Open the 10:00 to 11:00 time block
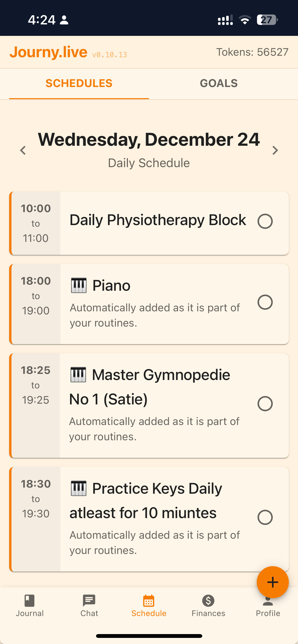 tap(36, 223)
